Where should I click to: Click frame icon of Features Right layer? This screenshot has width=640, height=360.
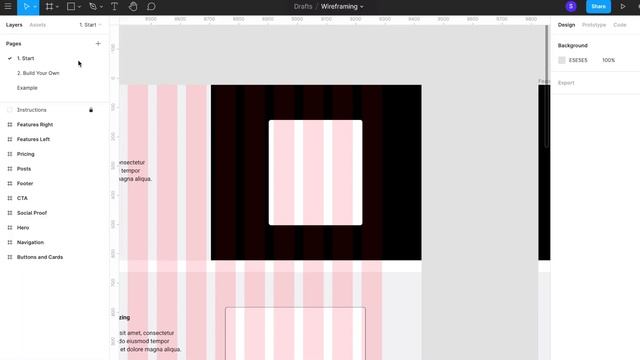[x=10, y=124]
